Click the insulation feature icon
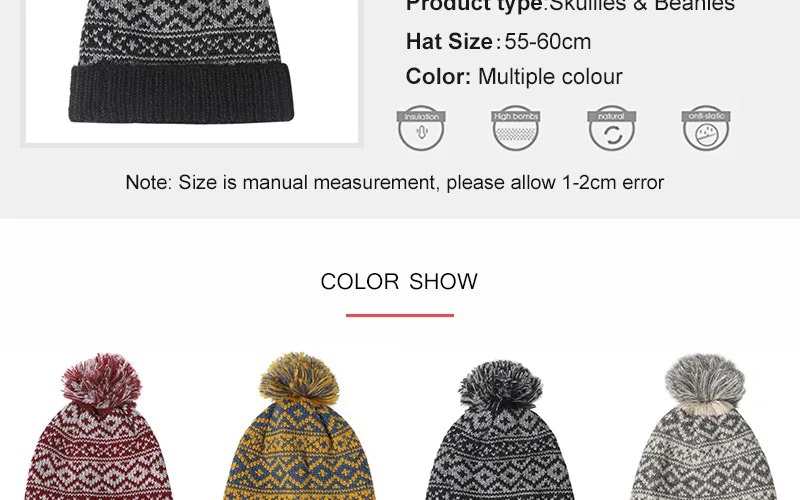This screenshot has height=500, width=800. point(421,128)
